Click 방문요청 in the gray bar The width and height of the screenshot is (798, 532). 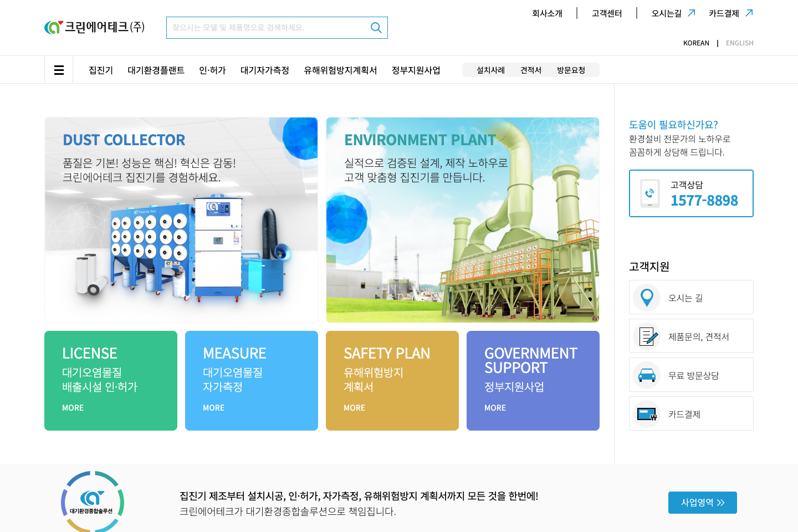(x=571, y=70)
